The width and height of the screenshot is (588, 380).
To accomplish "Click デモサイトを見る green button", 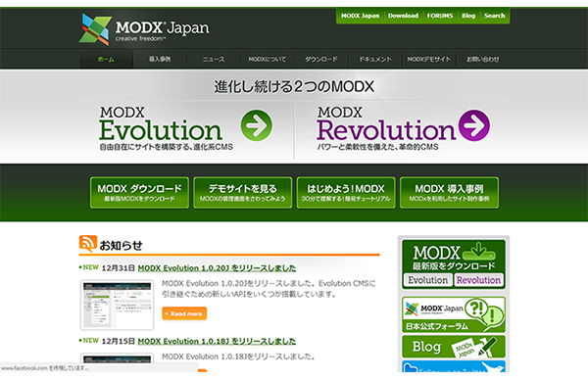I will coord(243,193).
